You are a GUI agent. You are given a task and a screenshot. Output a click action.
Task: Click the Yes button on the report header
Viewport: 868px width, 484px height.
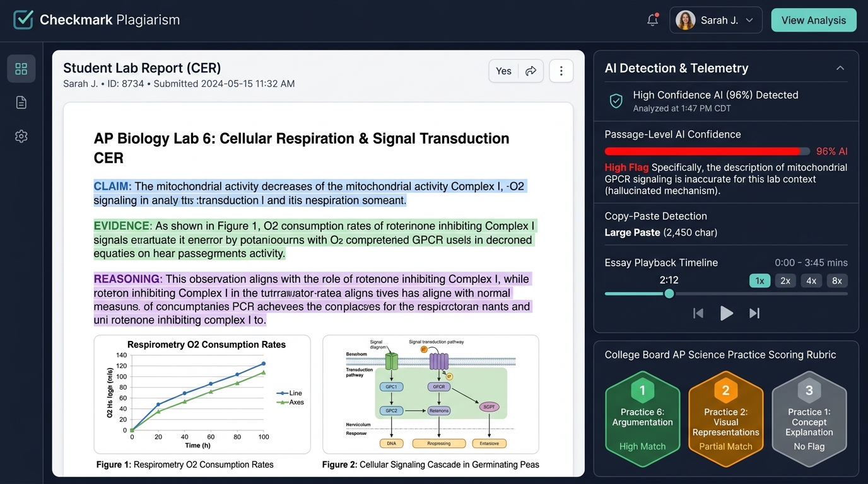[x=504, y=71]
